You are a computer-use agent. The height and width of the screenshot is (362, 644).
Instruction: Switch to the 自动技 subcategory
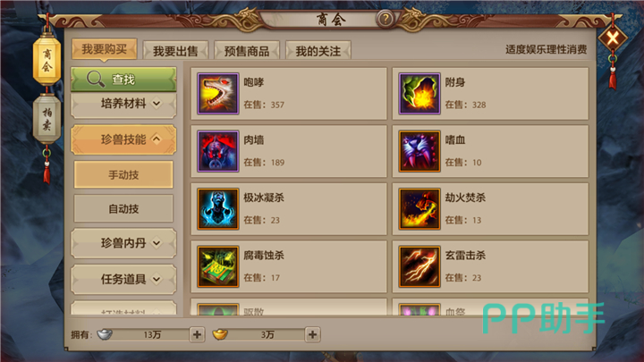(x=123, y=209)
